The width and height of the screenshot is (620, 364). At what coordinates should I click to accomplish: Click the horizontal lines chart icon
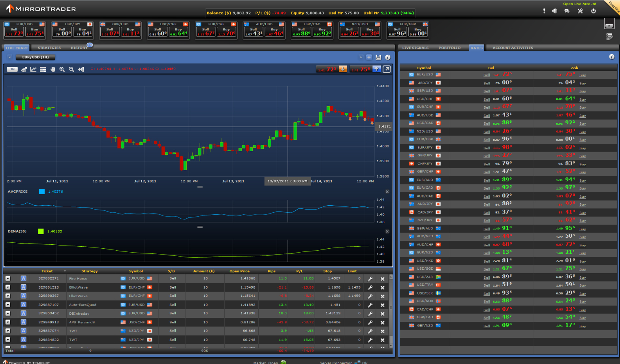(43, 69)
